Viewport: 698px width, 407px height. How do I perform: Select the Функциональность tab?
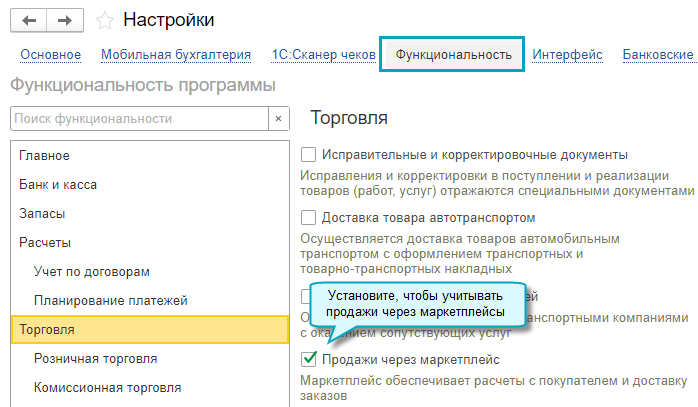453,54
